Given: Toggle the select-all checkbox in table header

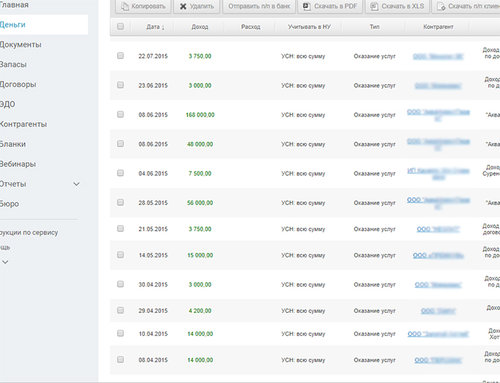Looking at the screenshot, I should 120,26.
